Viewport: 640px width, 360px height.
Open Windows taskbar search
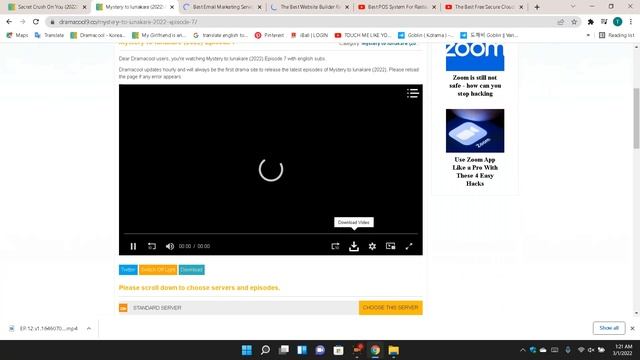coord(265,350)
